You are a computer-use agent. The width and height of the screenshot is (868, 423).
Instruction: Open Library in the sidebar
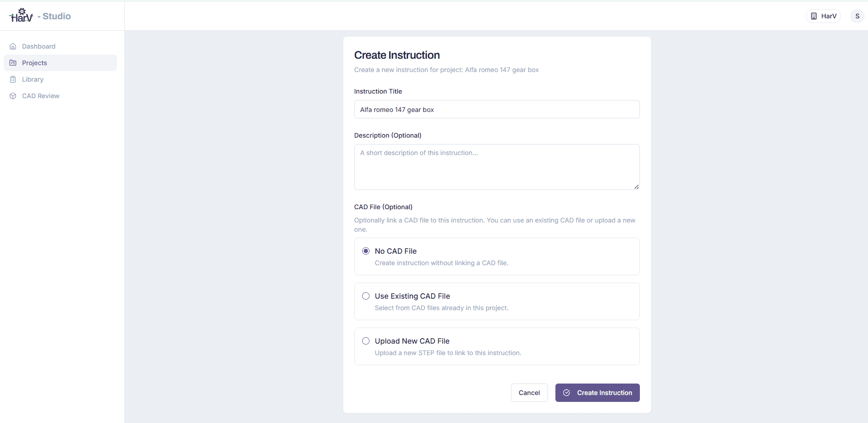click(x=60, y=79)
